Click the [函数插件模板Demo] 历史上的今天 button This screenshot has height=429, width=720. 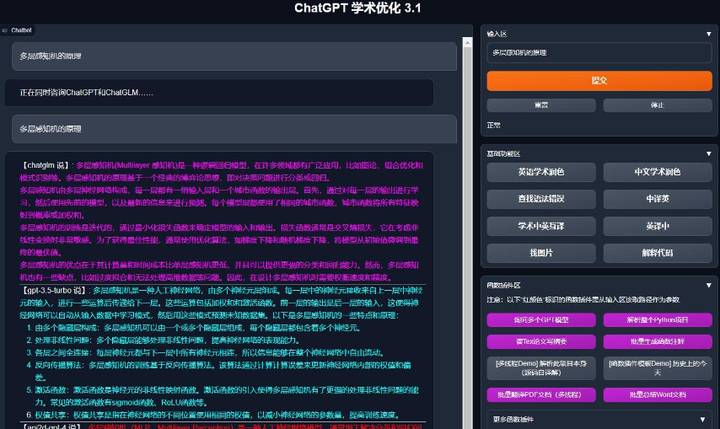point(658,368)
